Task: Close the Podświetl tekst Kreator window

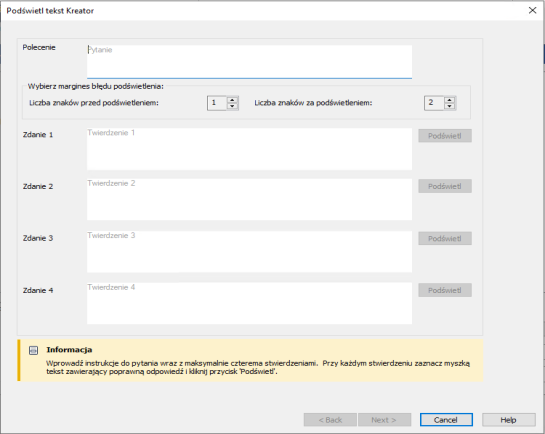Action: [532, 10]
